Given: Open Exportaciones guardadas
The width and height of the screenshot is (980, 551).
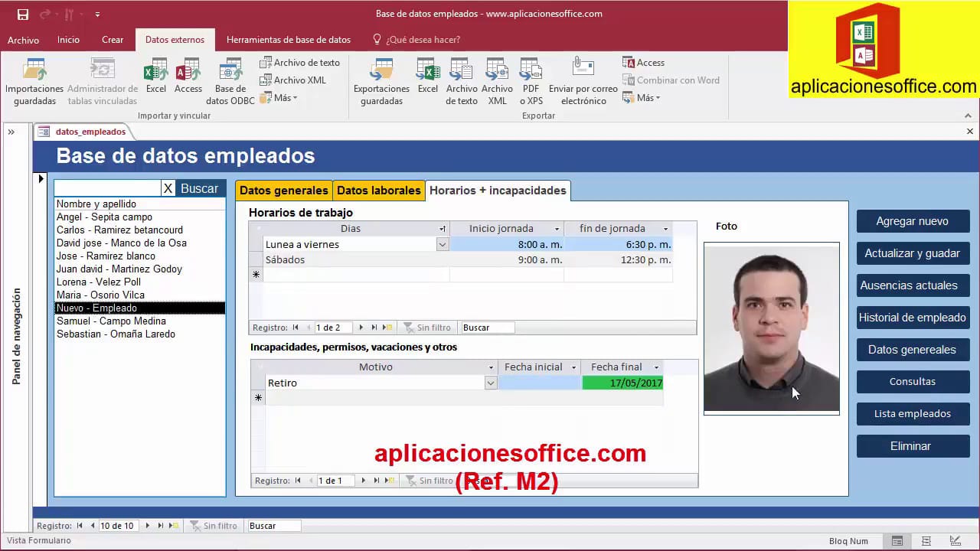Looking at the screenshot, I should [381, 72].
